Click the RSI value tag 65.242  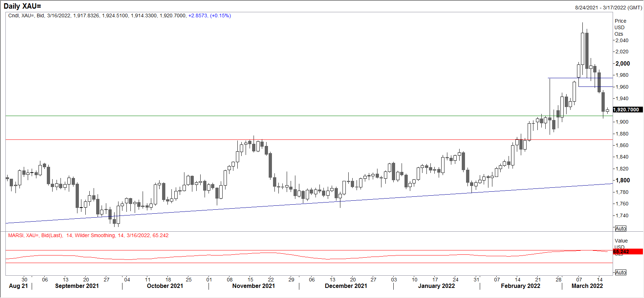(628, 252)
